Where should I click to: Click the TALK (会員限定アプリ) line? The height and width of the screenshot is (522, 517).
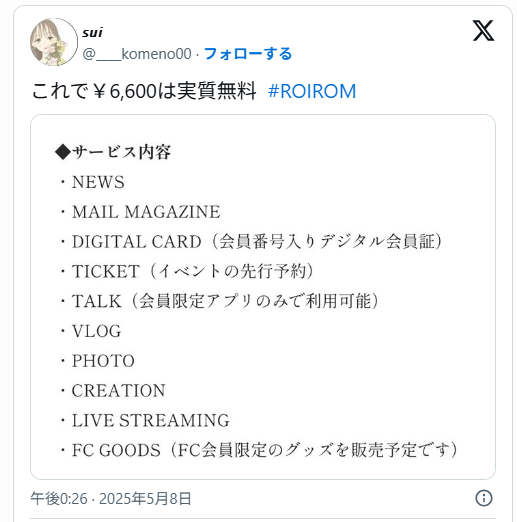[219, 301]
